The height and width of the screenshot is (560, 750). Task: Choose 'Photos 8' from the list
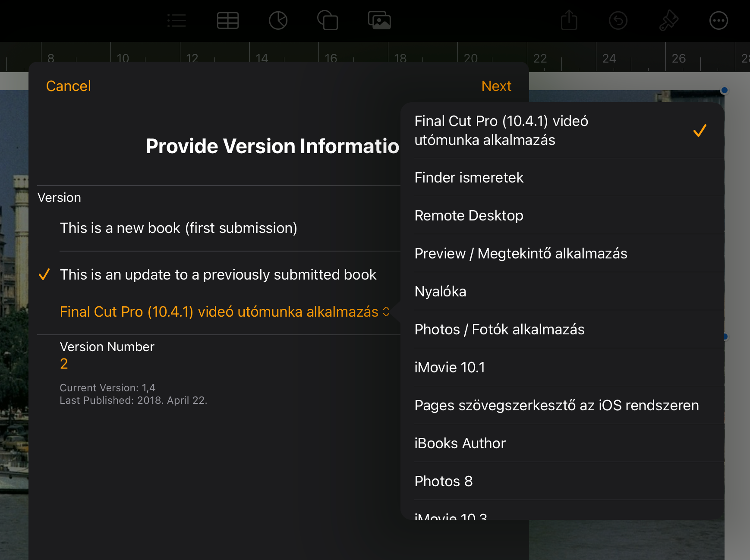pos(562,481)
